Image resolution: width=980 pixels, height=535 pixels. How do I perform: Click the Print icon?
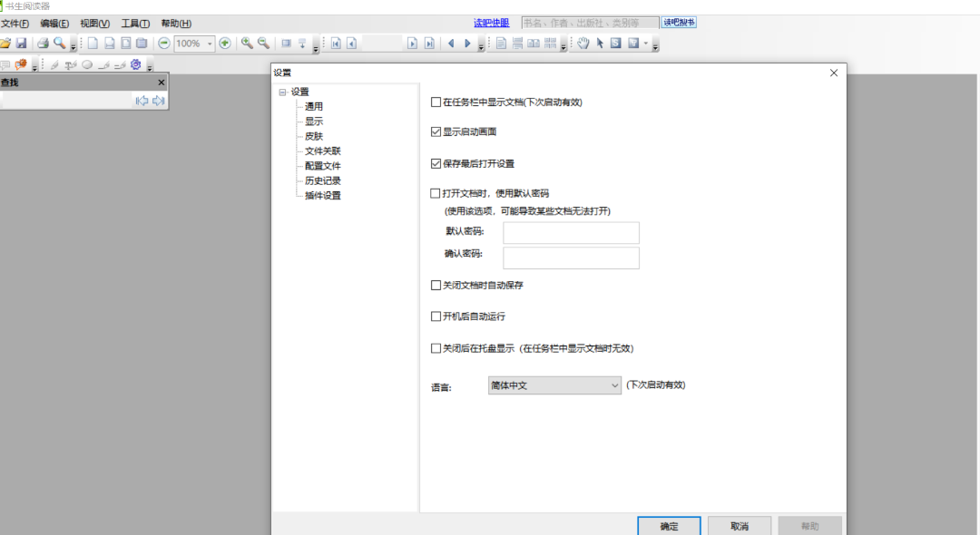pyautogui.click(x=42, y=43)
